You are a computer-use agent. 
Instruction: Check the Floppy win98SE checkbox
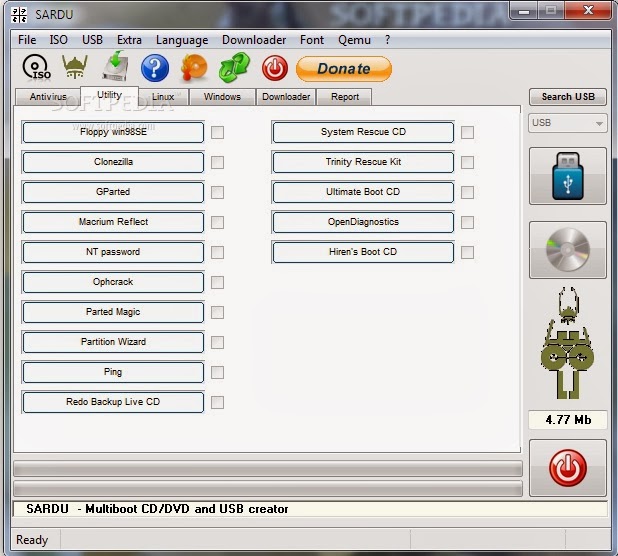click(218, 132)
